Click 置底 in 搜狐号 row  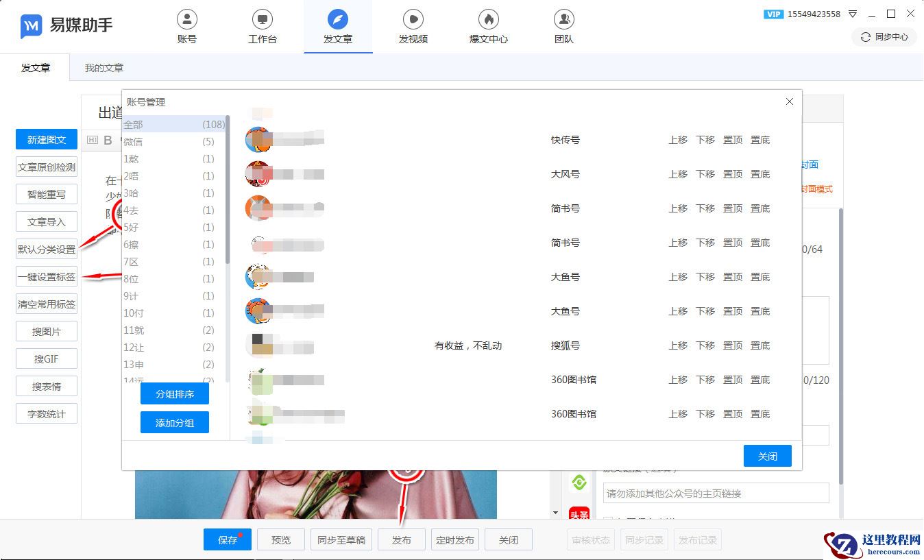760,345
